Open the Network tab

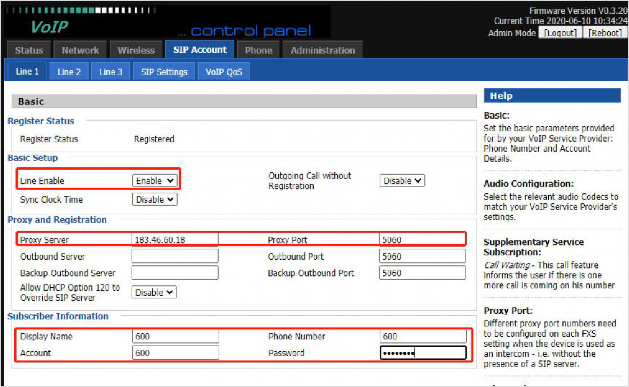(x=80, y=50)
